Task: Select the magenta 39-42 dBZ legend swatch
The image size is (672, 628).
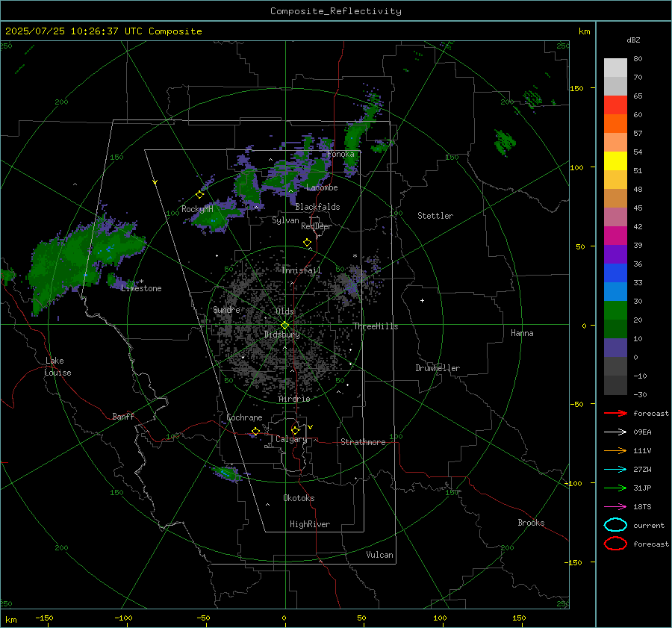Action: coord(615,236)
